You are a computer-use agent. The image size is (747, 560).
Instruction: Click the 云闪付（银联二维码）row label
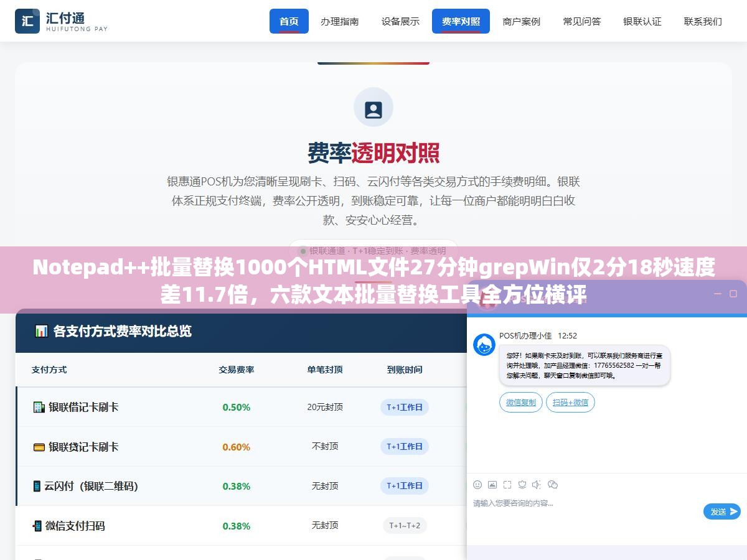[91, 486]
